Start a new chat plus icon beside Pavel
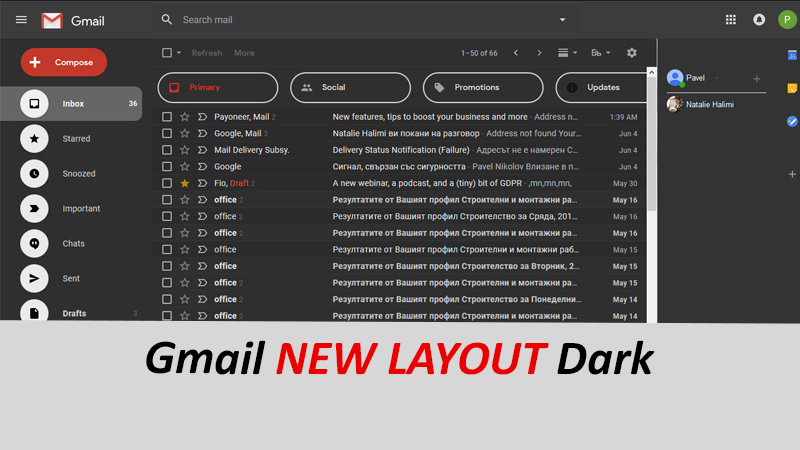800x450 pixels. pyautogui.click(x=757, y=79)
